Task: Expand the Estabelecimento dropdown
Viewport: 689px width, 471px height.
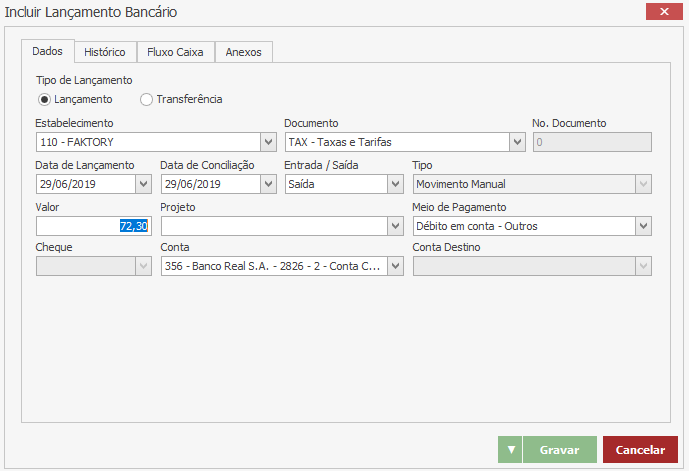Action: pos(268,142)
